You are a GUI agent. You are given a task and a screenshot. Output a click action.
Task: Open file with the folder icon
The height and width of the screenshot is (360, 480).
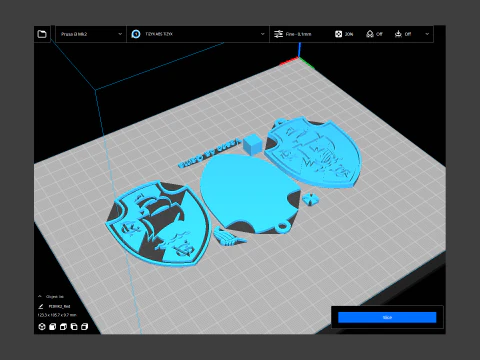point(42,34)
